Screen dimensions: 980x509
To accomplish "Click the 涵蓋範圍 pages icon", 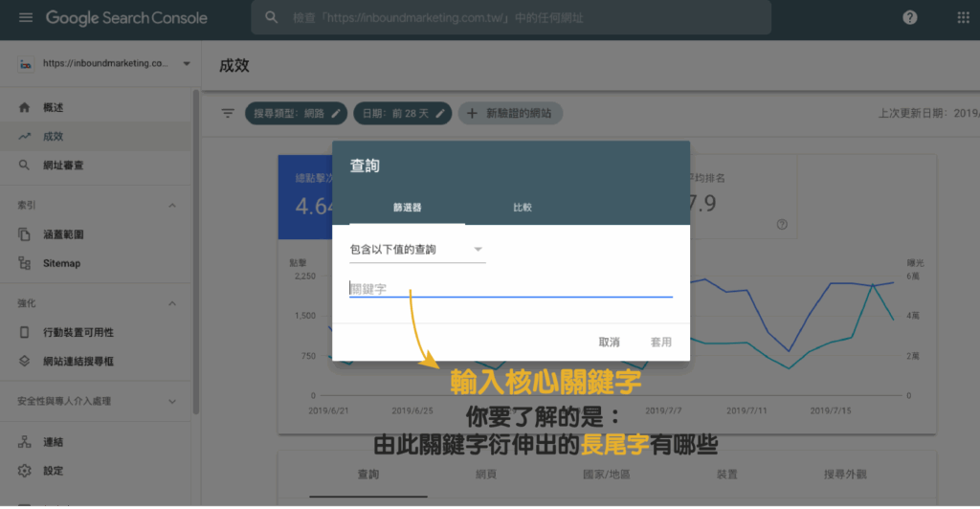I will pos(24,234).
